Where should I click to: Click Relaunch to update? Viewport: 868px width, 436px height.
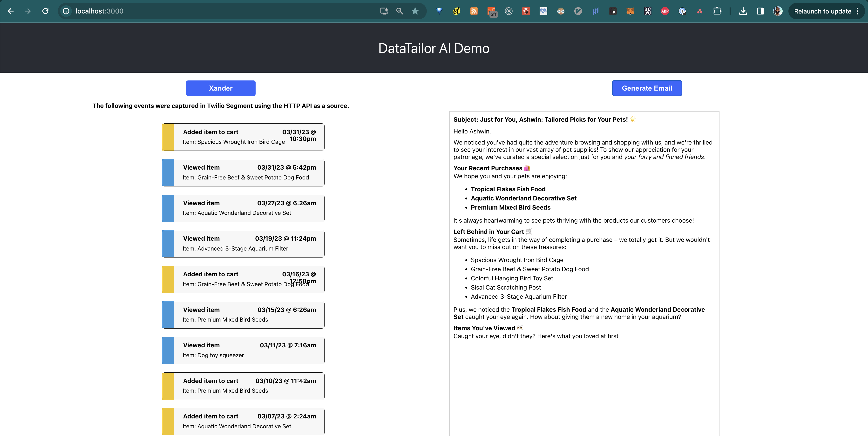[822, 11]
